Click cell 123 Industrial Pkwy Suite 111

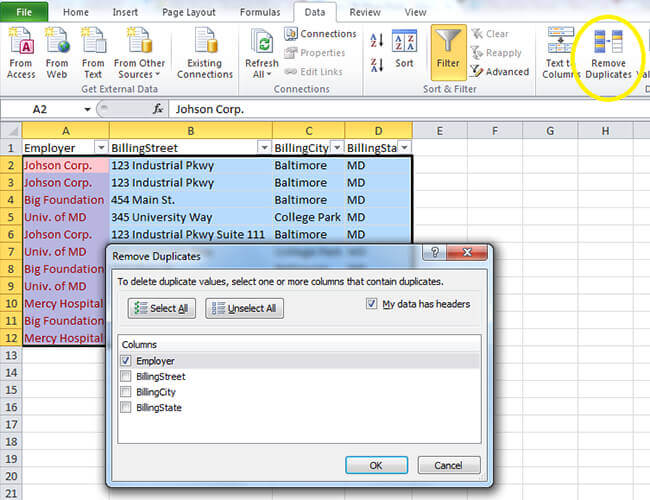[x=191, y=234]
